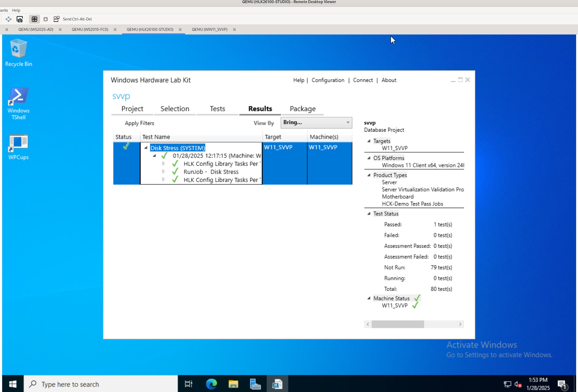Image resolution: width=578 pixels, height=392 pixels.
Task: Switch to the Package tab
Action: click(303, 109)
